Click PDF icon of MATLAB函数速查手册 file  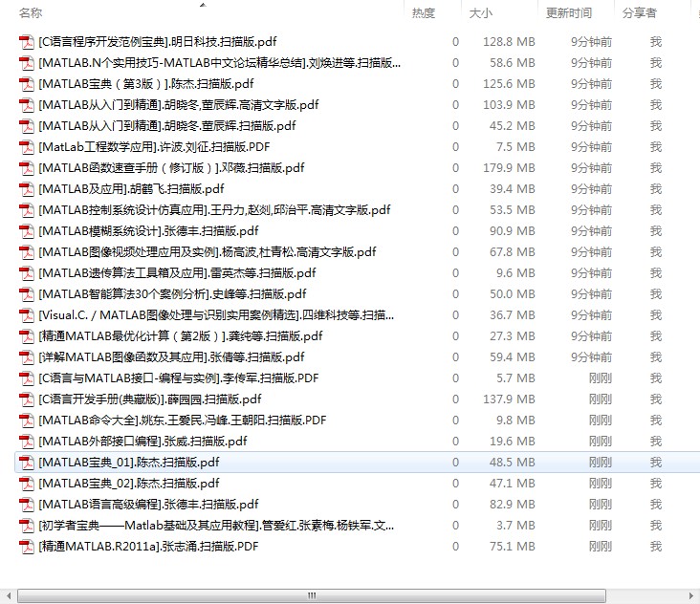(27, 168)
